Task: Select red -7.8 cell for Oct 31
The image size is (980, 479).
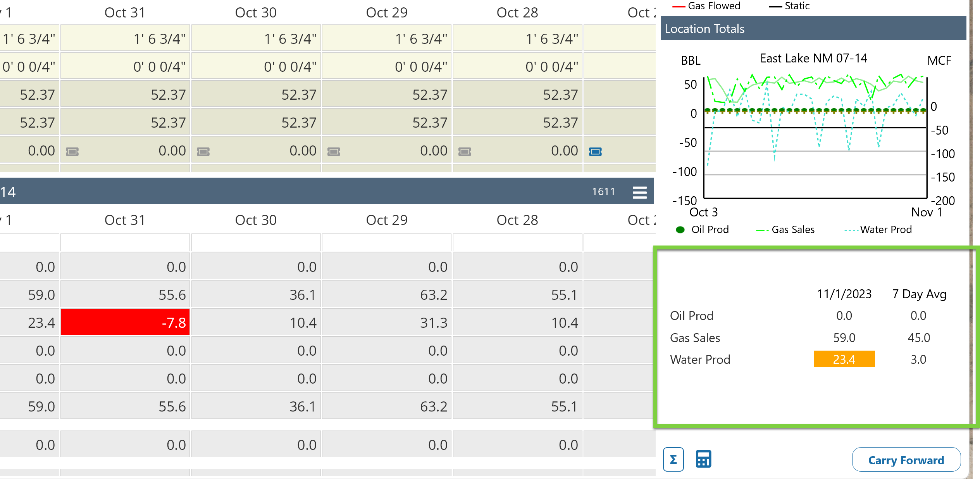Action: 125,322
